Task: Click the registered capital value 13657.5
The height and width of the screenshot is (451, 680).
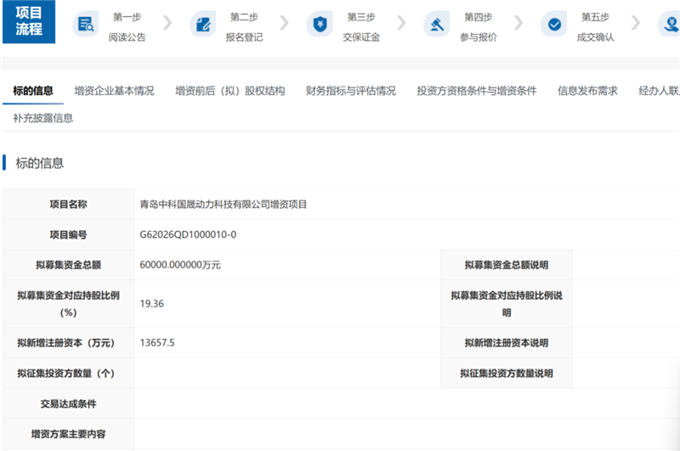Action: coord(157,343)
